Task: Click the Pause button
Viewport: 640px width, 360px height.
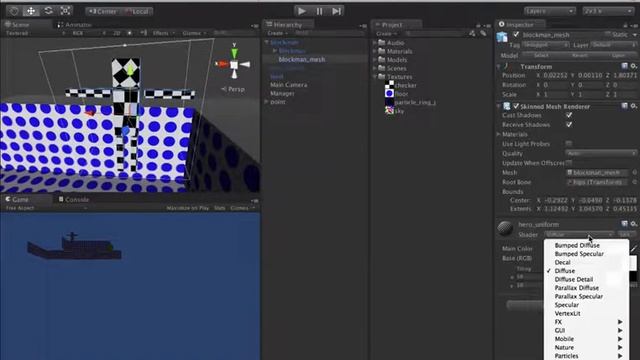Action: pyautogui.click(x=319, y=11)
